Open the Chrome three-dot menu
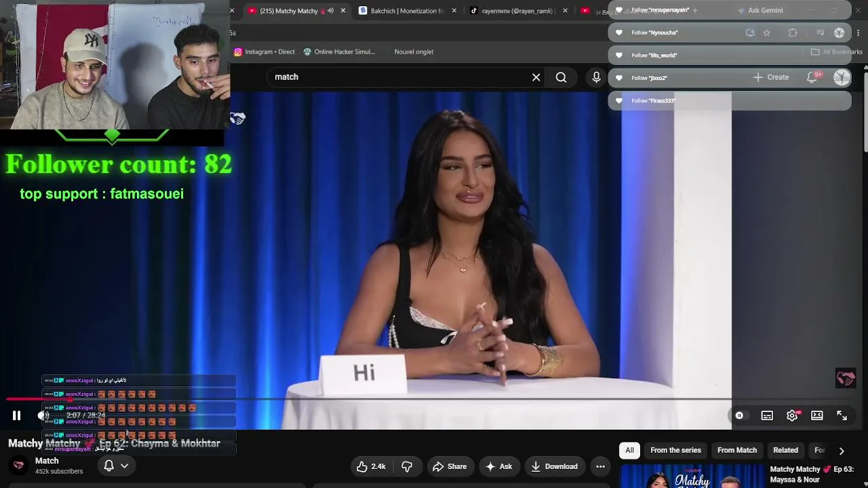 (859, 33)
